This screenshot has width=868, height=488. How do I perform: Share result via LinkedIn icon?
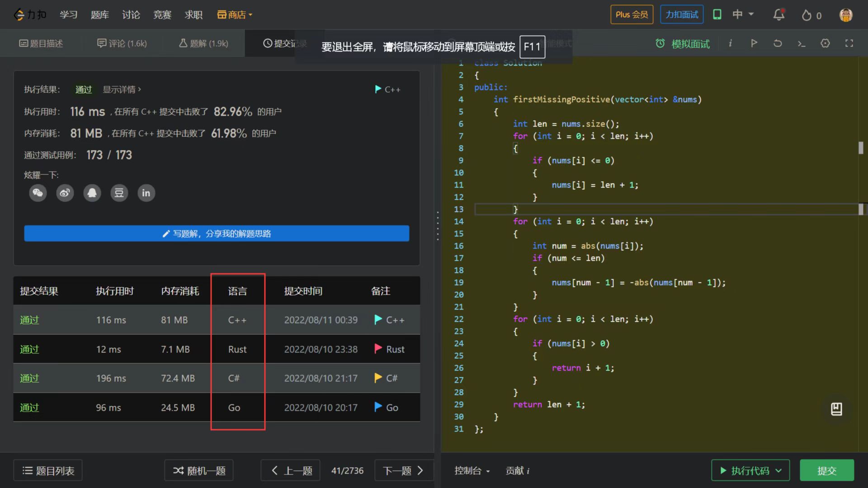pyautogui.click(x=146, y=193)
